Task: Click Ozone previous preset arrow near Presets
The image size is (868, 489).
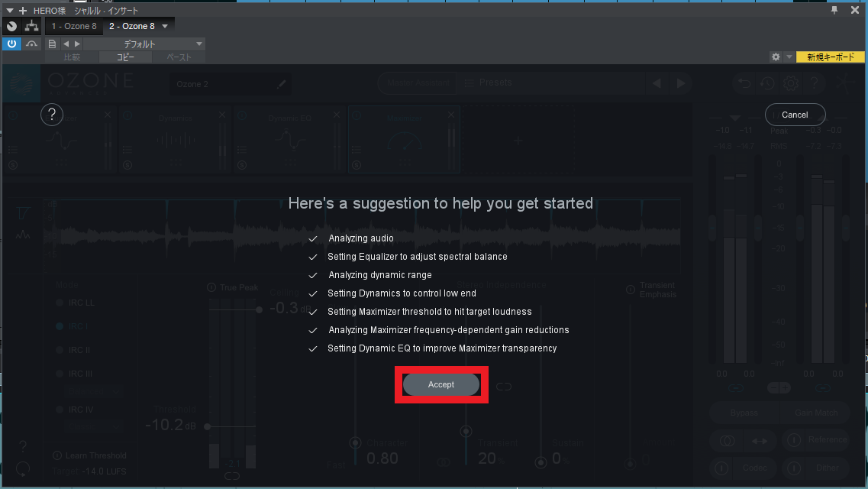Action: (x=657, y=83)
